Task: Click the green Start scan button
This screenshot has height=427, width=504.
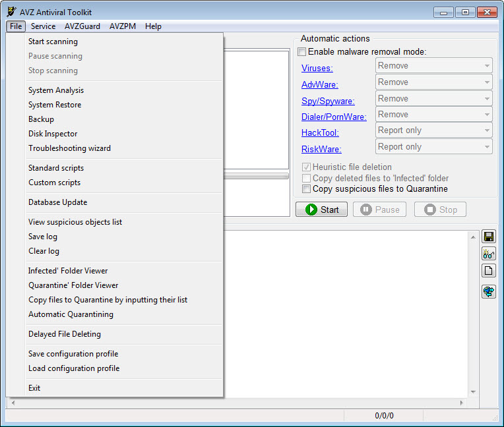Action: (x=321, y=210)
